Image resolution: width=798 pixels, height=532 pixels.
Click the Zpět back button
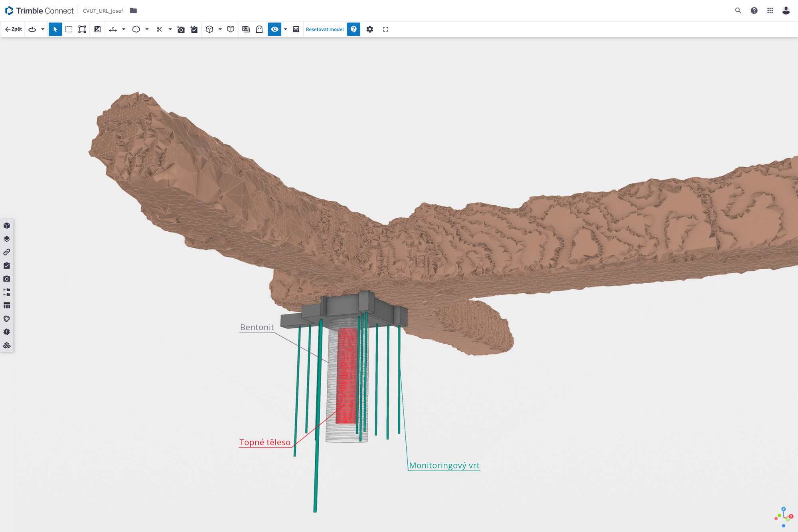13,29
